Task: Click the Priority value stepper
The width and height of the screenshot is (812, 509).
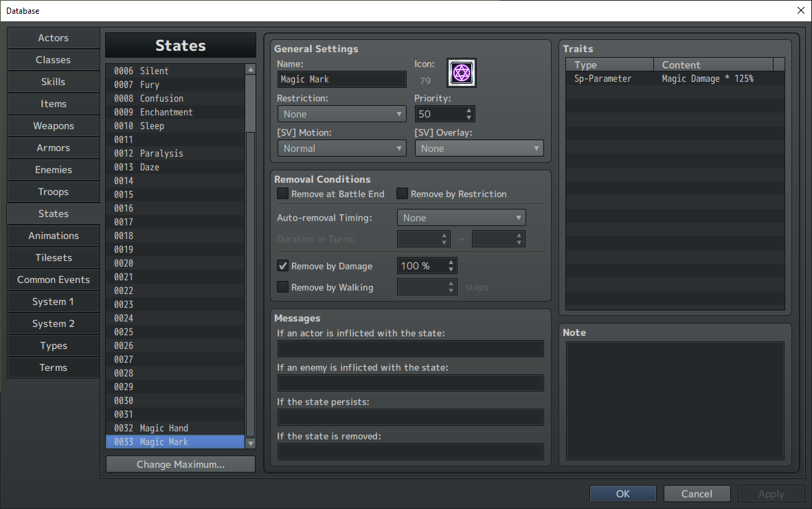Action: point(469,114)
